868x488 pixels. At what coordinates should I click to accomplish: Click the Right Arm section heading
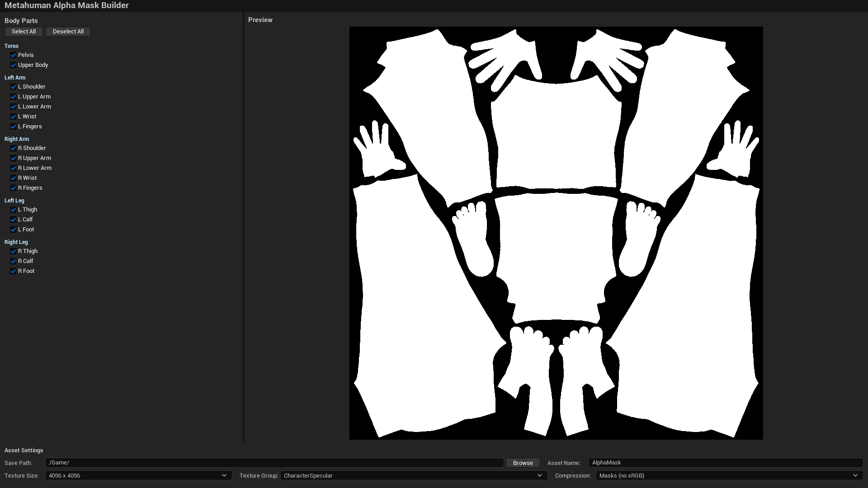click(x=17, y=139)
